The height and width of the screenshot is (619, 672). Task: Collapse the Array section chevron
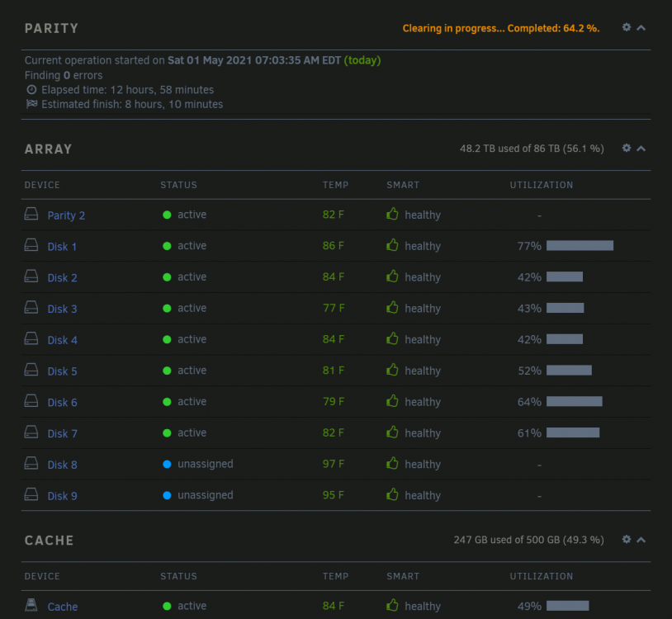click(x=641, y=149)
